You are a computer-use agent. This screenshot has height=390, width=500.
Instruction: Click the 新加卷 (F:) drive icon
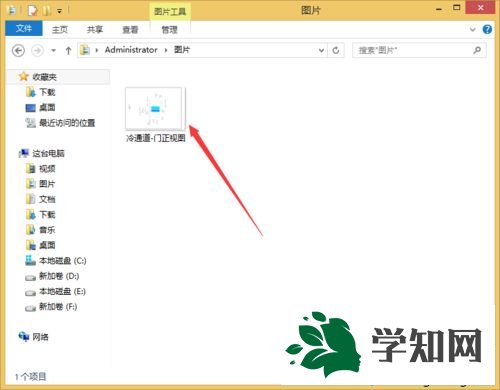(30, 308)
